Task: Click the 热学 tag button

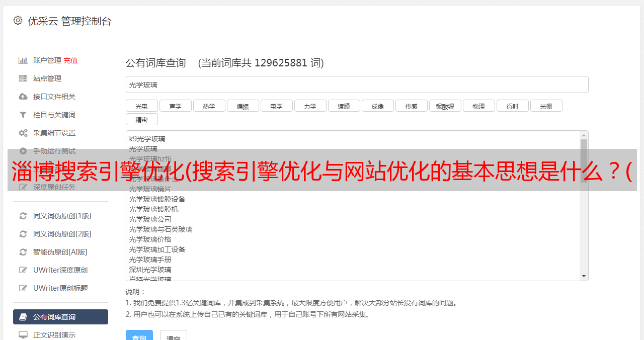Action: (x=209, y=106)
